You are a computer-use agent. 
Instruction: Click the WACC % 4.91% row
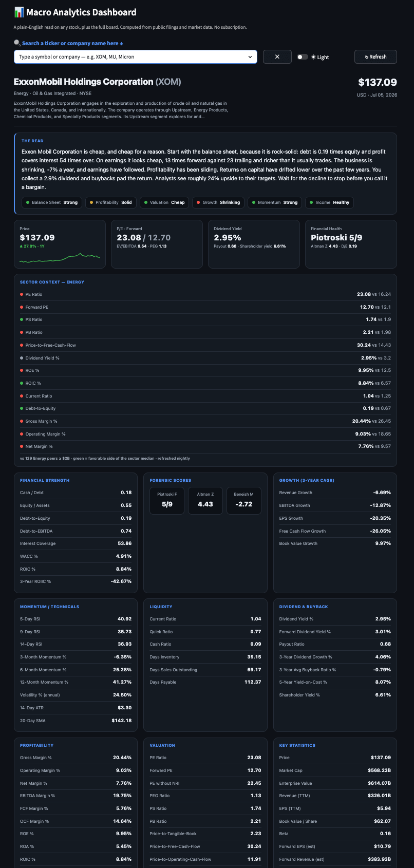tap(76, 556)
